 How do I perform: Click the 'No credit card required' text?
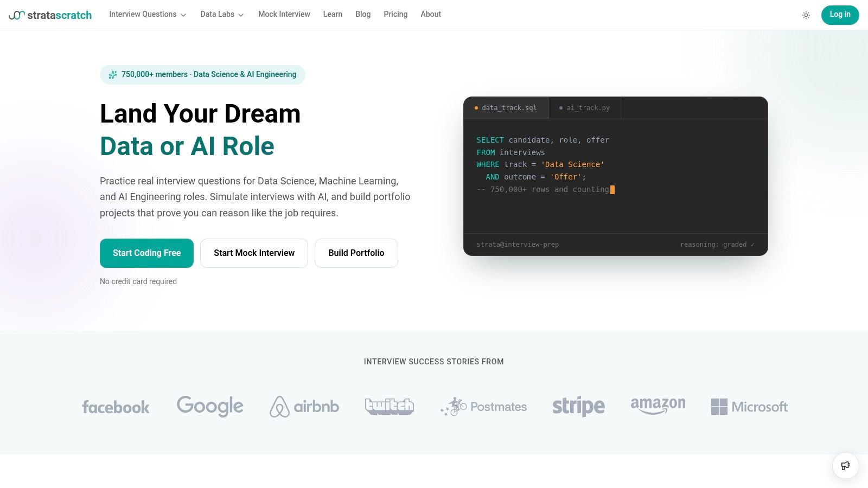click(138, 281)
